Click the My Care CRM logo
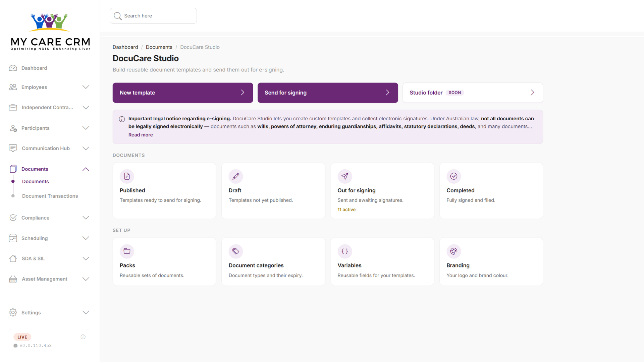644x362 pixels. (x=50, y=32)
